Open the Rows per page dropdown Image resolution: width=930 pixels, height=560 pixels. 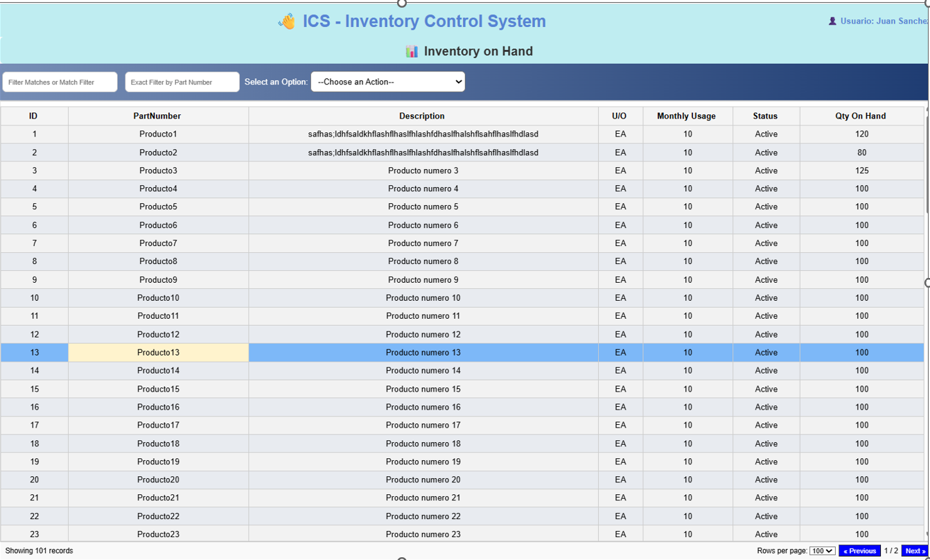tap(822, 551)
